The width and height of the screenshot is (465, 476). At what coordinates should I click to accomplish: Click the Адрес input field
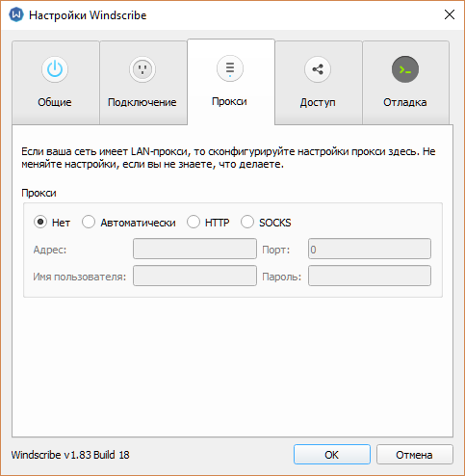pos(194,249)
